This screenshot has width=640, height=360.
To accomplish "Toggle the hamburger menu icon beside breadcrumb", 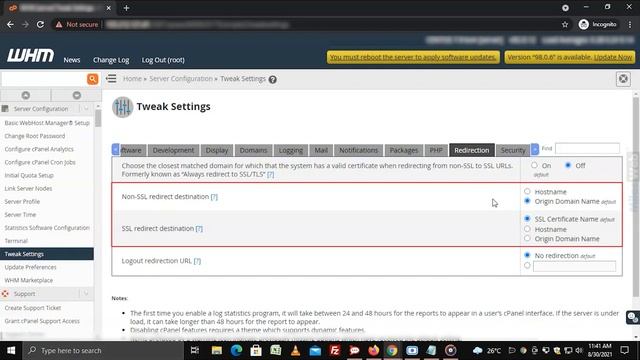I will 111,78.
